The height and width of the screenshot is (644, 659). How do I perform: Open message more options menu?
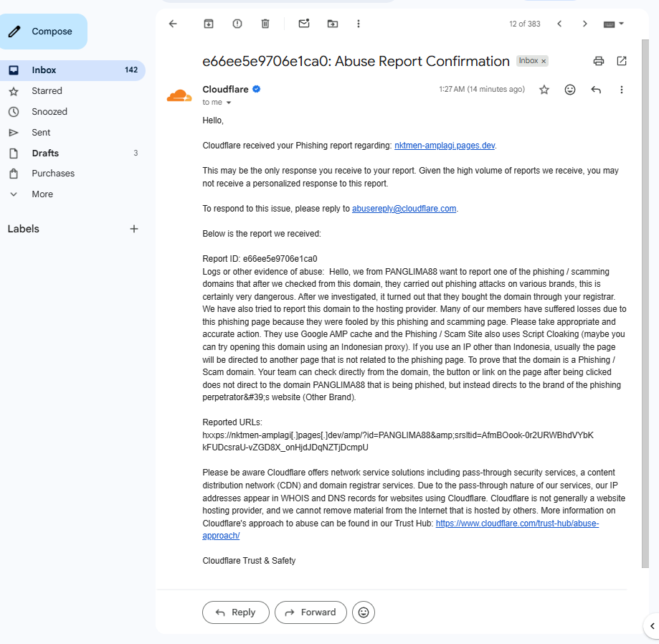pyautogui.click(x=622, y=90)
